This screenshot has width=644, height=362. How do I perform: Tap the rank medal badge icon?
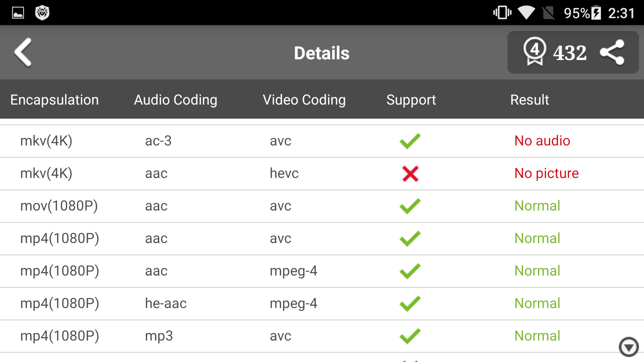535,51
